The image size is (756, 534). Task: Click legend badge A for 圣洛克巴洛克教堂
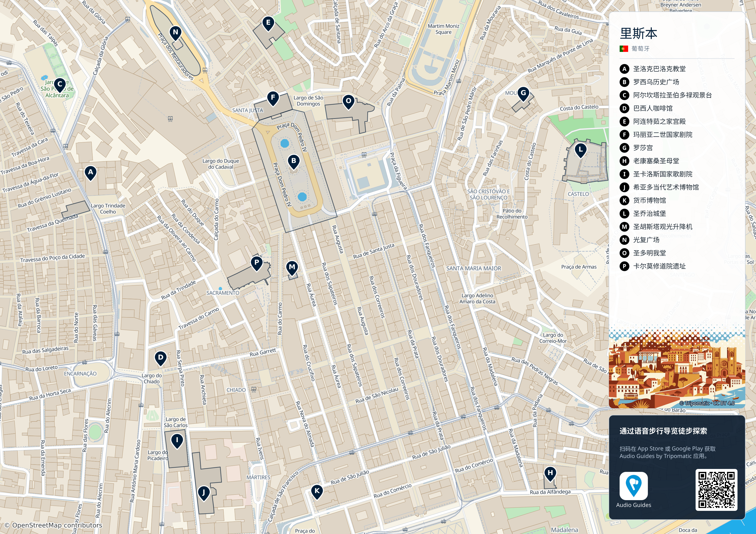624,69
